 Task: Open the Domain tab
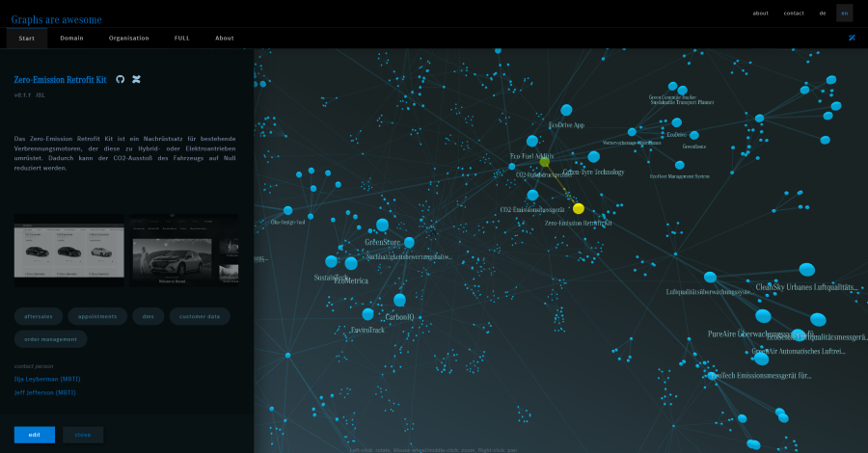71,38
